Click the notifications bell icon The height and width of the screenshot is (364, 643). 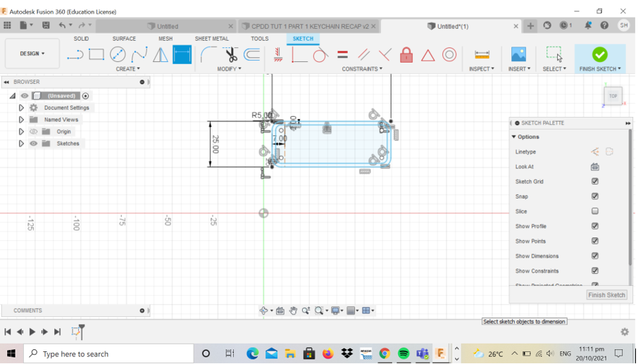coord(588,25)
